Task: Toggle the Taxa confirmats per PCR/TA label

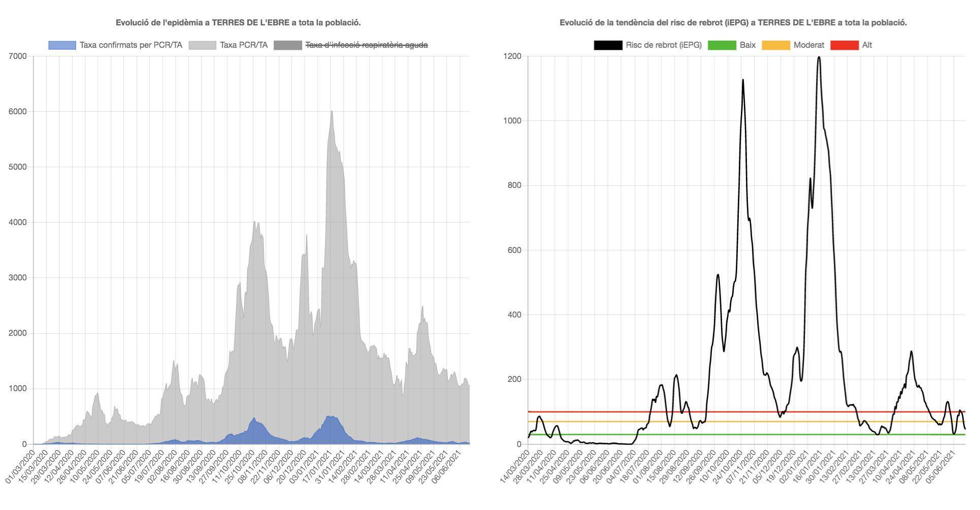Action: [130, 45]
